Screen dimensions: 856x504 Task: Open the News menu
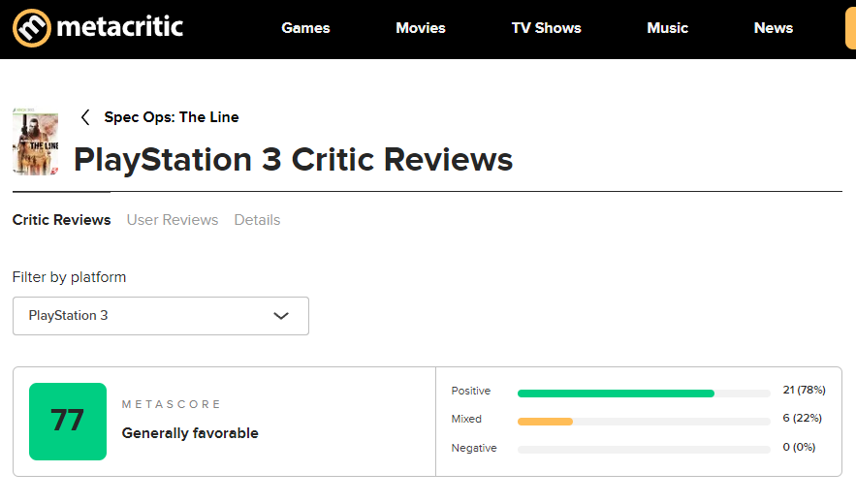pyautogui.click(x=773, y=28)
